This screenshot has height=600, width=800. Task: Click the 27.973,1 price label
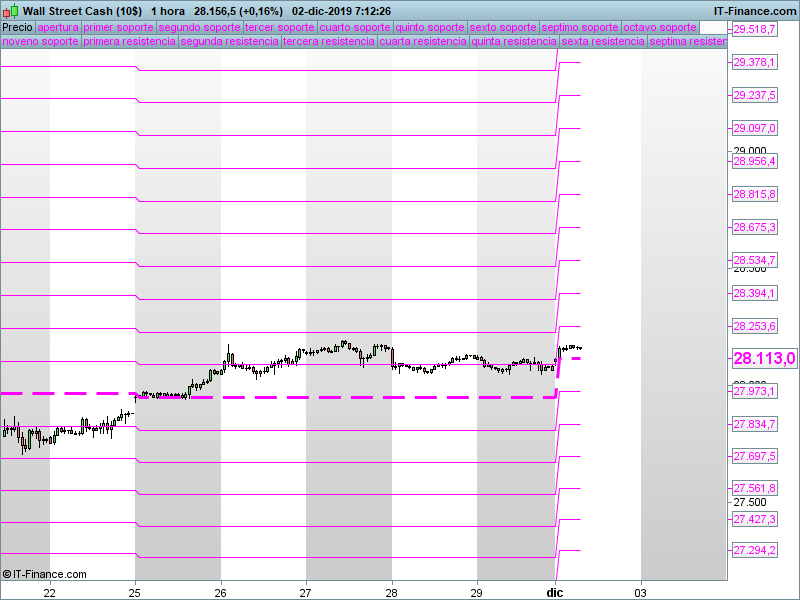[x=754, y=391]
